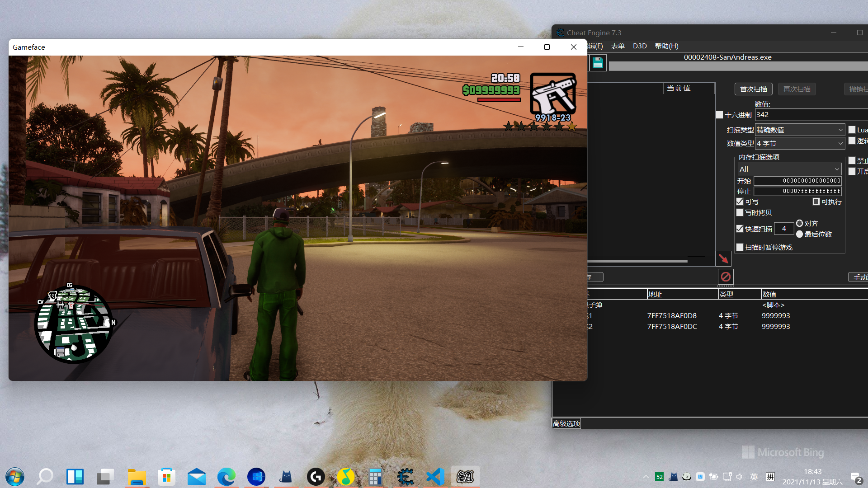
Task: Open Cheat Engine from the taskbar
Action: click(x=406, y=477)
